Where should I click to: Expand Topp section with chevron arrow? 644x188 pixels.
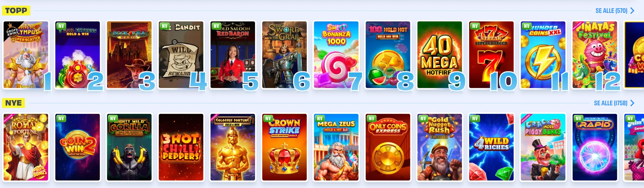632,11
